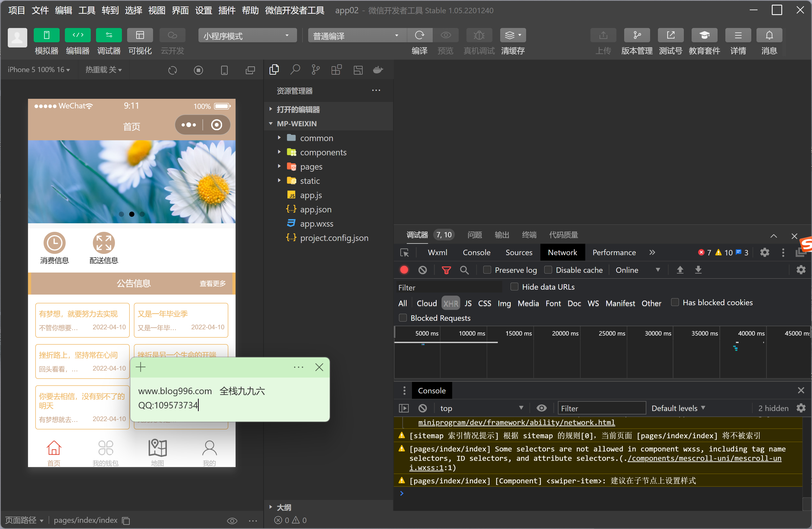The width and height of the screenshot is (812, 529).
Task: Open the Default levels dropdown
Action: tap(678, 408)
